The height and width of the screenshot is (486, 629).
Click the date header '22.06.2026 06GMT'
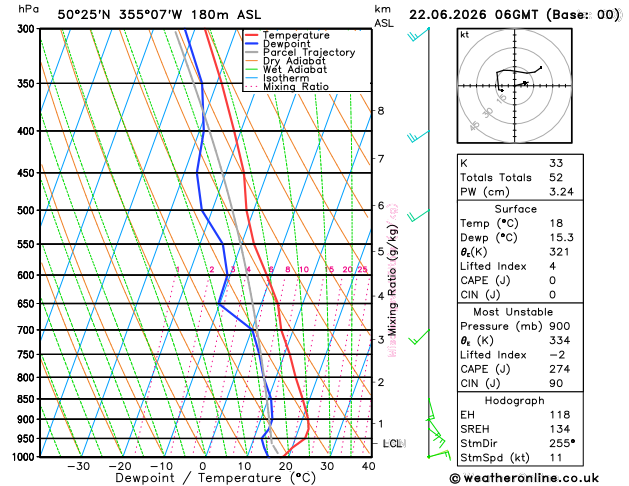point(473,15)
